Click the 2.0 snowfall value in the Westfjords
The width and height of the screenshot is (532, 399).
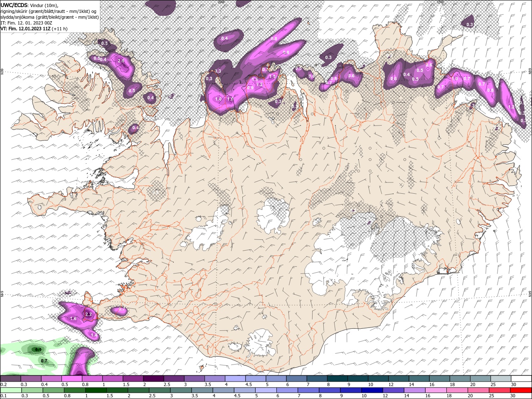tap(121, 61)
